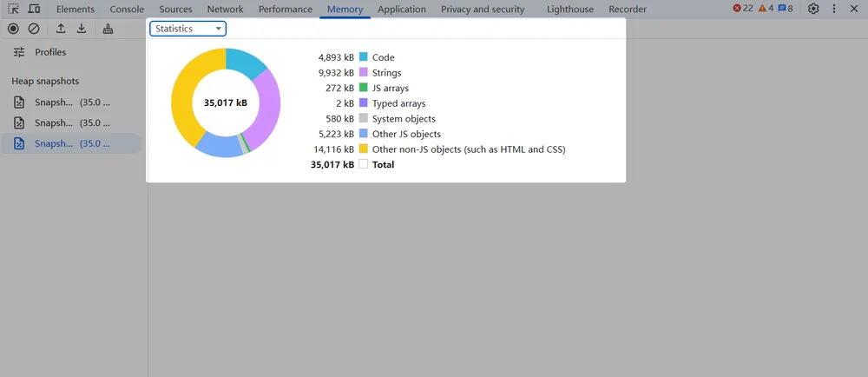Viewport: 868px width, 377px height.
Task: Open the Privacy and security tab
Action: (x=483, y=10)
